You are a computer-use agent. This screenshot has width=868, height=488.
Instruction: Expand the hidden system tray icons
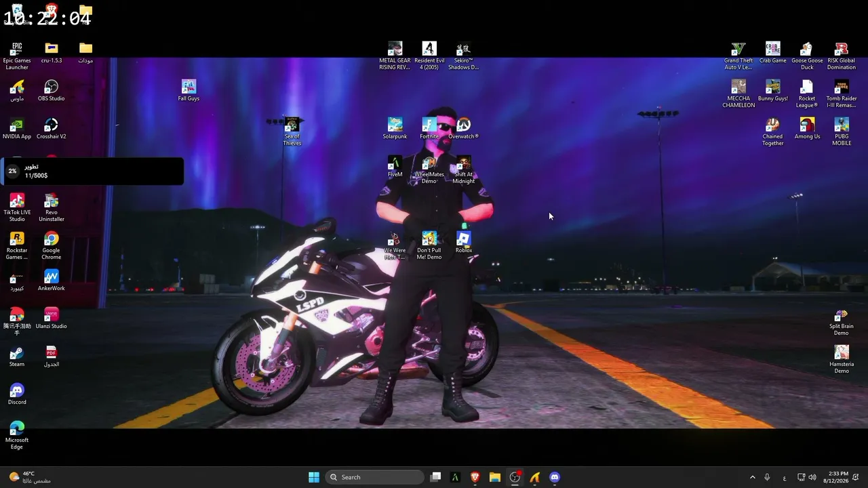click(752, 477)
